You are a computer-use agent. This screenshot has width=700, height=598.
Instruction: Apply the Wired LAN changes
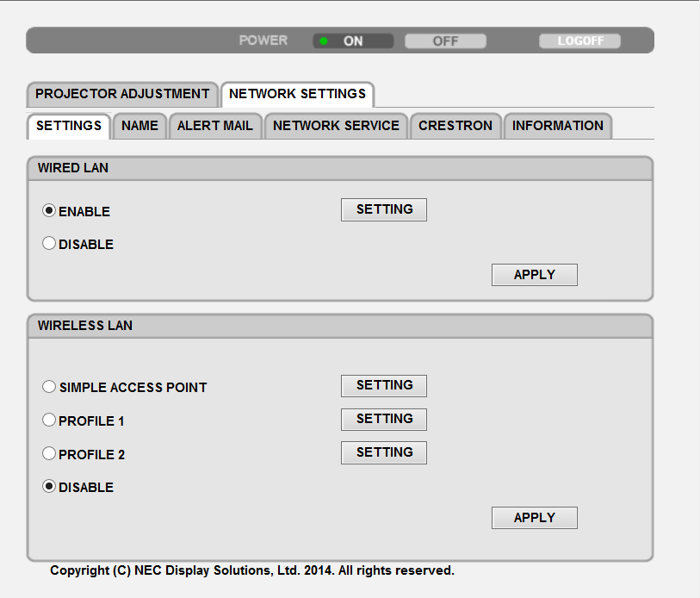535,275
